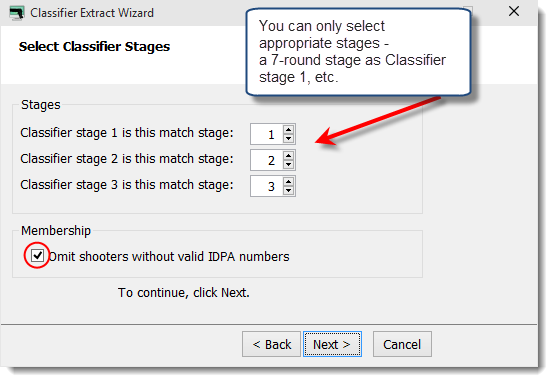Click the 'You can only select appropriate stages' callout
The width and height of the screenshot is (553, 382).
coord(358,52)
